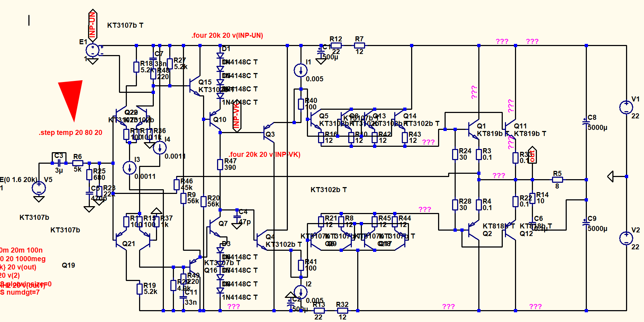Screen dimensions: 644x322
Task: Click the '.four 20k 20 v(INP-UN)' directive
Action: pyautogui.click(x=227, y=35)
